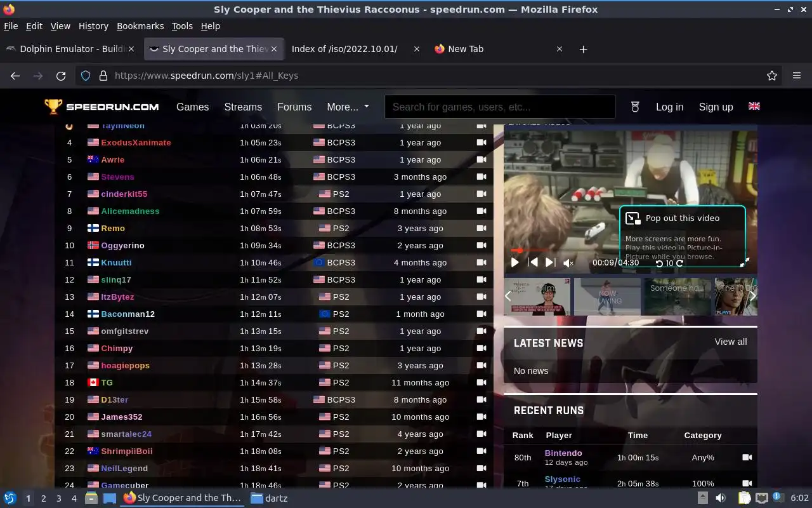812x508 pixels.
Task: Play the featured video
Action: (515, 262)
